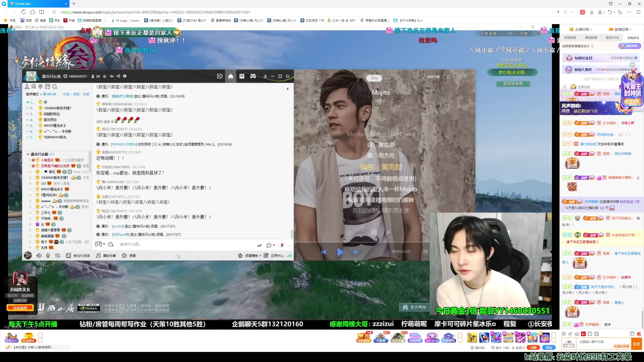Screen dimensions: 644x362
Task: Expand the activity icons up-arrow beside 礼物展馆
Action: (460, 338)
